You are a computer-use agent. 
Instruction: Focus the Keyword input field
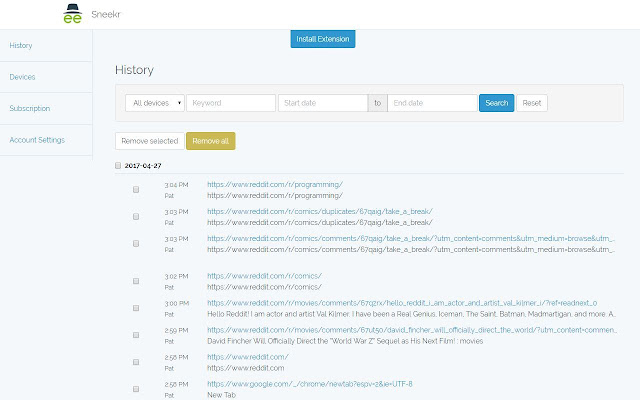pos(231,103)
